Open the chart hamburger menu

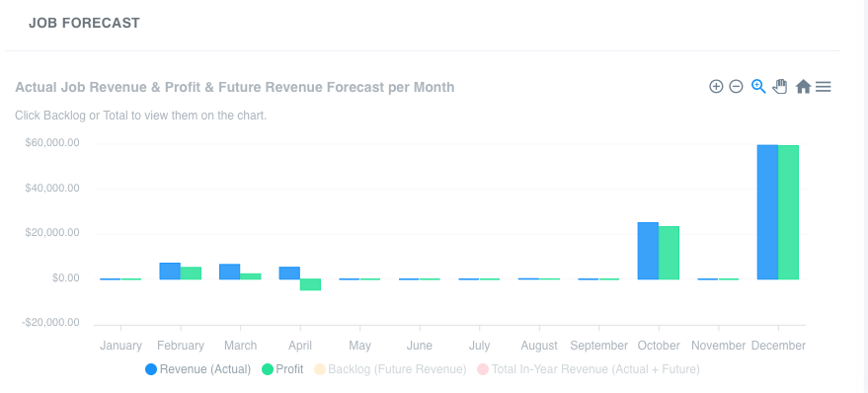(x=824, y=87)
